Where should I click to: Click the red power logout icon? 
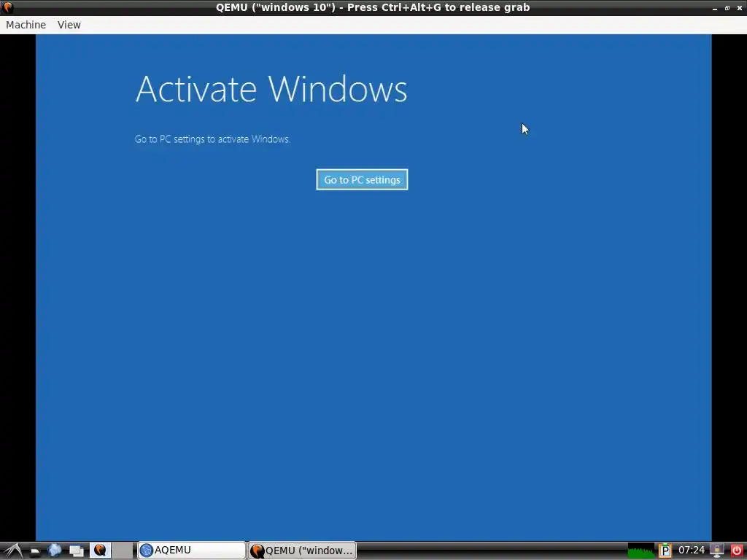pos(737,551)
